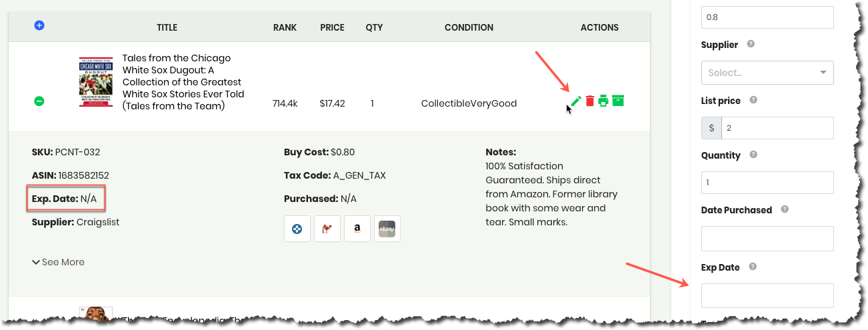Expand the See More section
The width and height of the screenshot is (868, 330).
[58, 262]
